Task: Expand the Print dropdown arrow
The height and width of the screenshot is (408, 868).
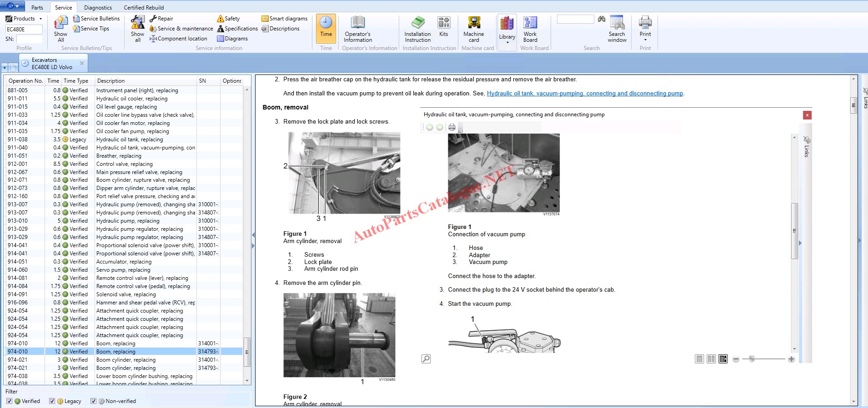Action: pos(645,40)
